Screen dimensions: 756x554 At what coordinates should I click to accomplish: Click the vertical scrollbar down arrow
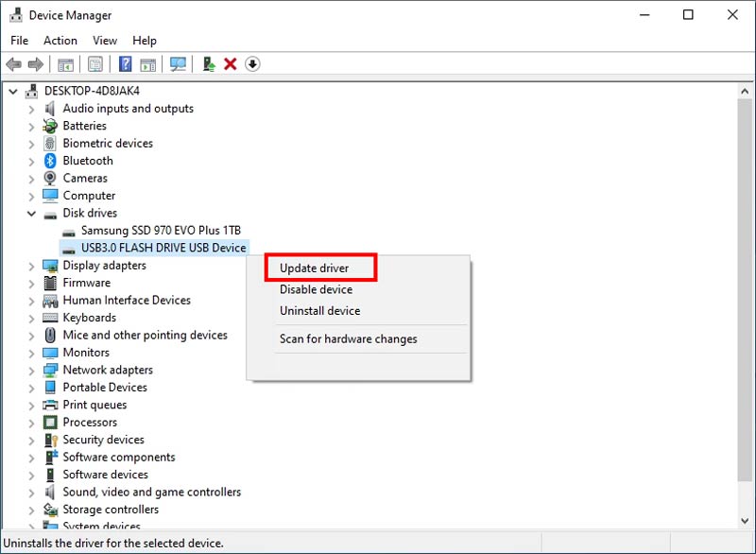[746, 523]
